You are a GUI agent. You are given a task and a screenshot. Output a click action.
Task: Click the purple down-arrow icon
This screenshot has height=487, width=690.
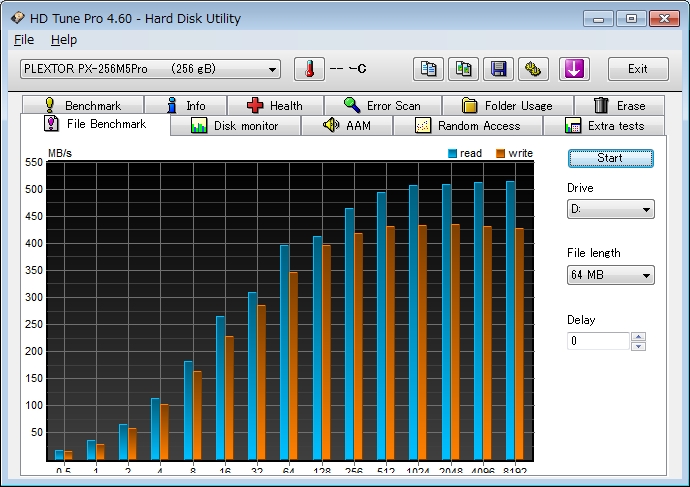tap(574, 69)
